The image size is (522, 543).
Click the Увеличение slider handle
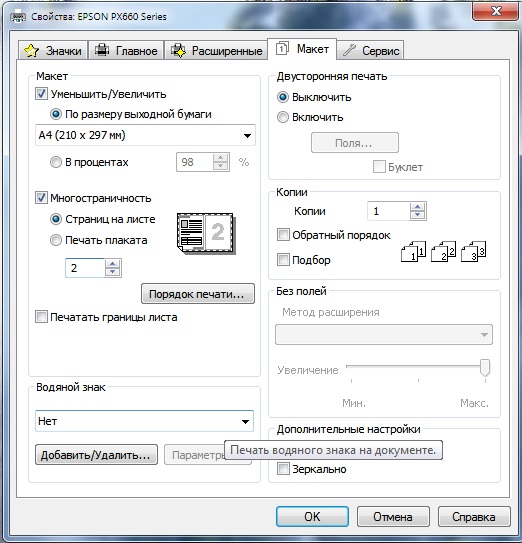[x=485, y=368]
